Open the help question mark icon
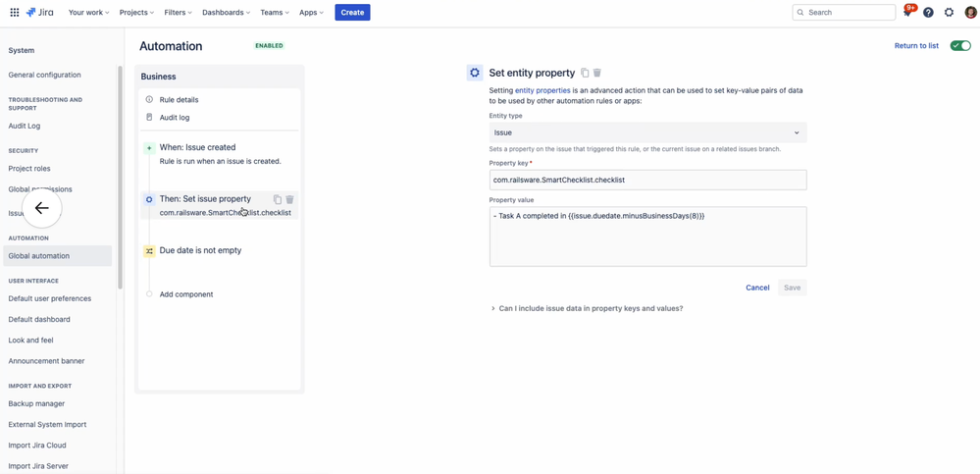The image size is (980, 474). (x=928, y=12)
